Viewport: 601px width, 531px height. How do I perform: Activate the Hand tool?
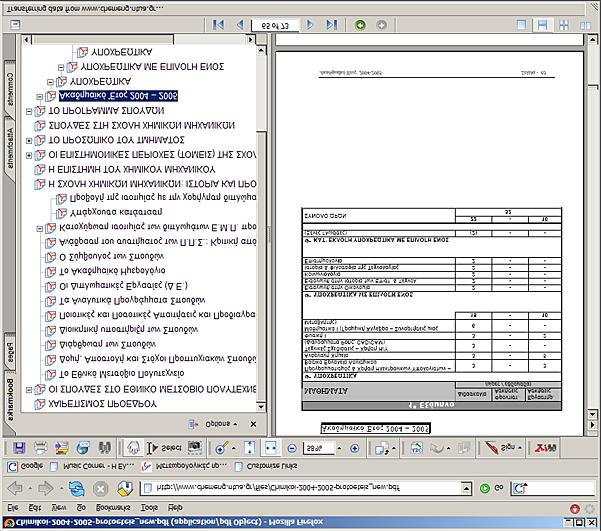(x=133, y=447)
